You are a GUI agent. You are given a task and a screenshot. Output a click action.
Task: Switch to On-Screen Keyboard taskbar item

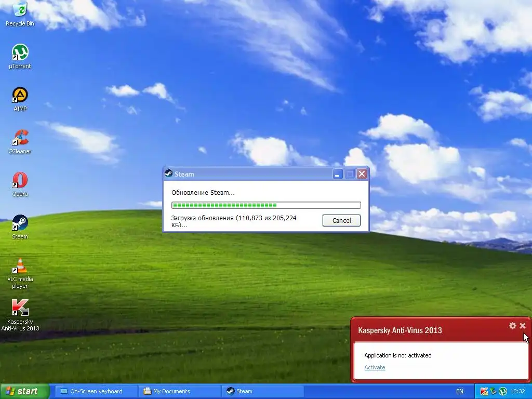(x=96, y=391)
